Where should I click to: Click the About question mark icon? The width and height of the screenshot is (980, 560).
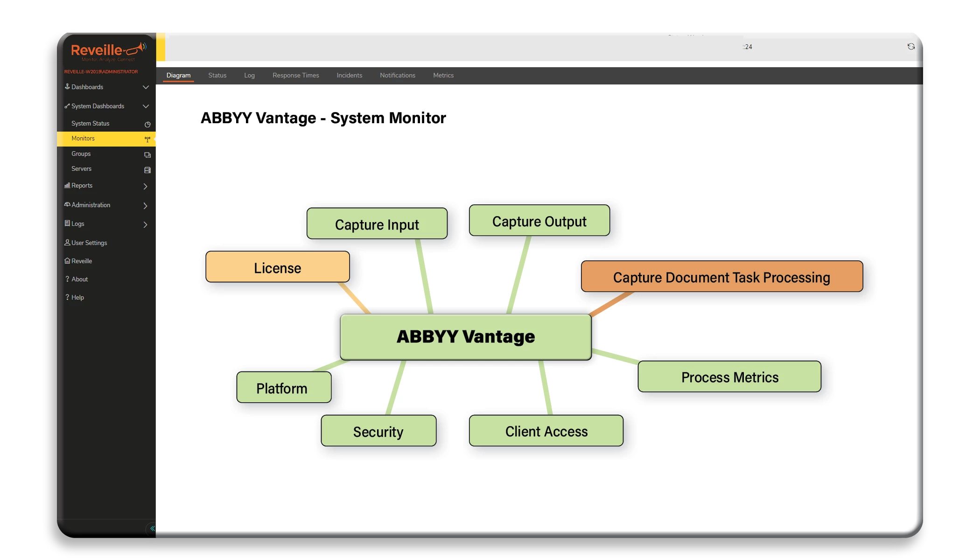67,279
